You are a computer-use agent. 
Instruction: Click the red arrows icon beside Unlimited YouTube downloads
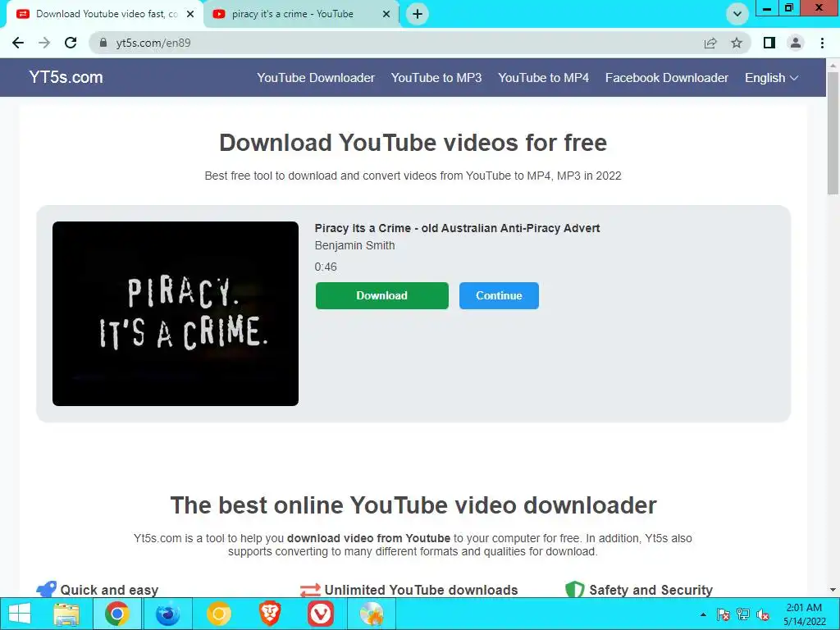tap(310, 590)
